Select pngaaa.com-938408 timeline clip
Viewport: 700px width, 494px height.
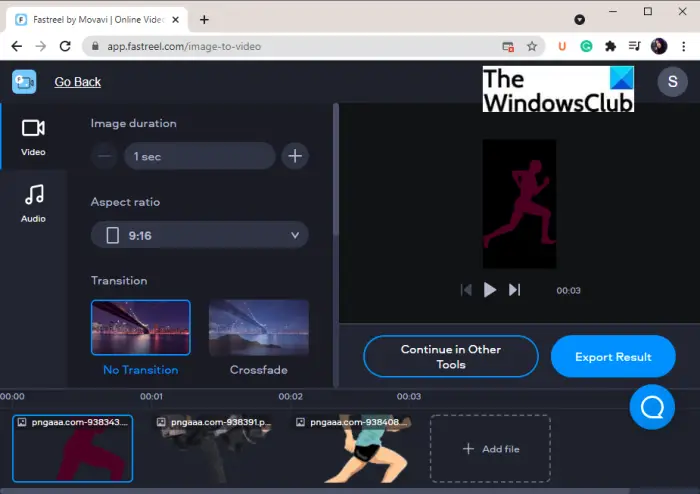coord(351,448)
